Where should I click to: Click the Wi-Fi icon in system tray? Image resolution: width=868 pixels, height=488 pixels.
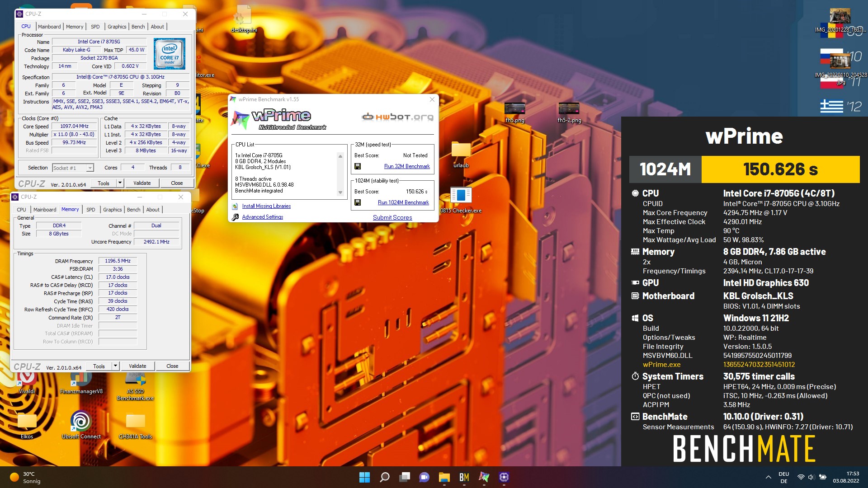[x=801, y=477]
